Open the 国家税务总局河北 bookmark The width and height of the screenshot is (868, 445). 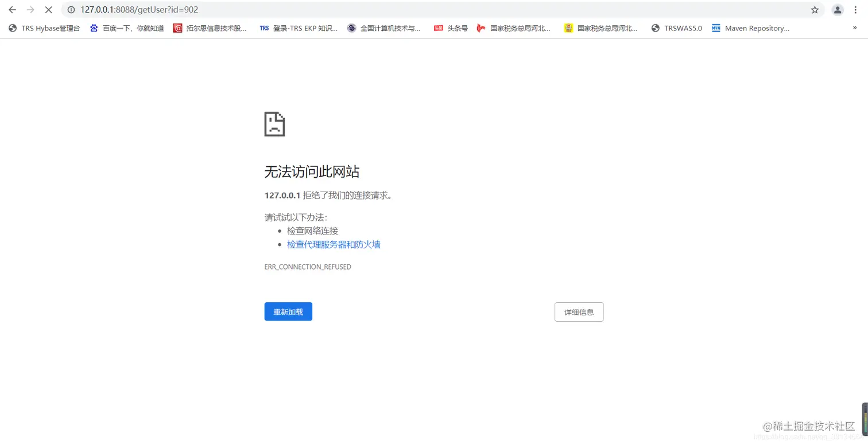(x=514, y=28)
